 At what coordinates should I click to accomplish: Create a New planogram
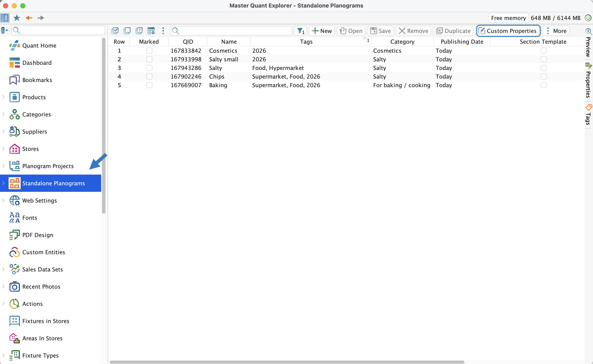(322, 31)
